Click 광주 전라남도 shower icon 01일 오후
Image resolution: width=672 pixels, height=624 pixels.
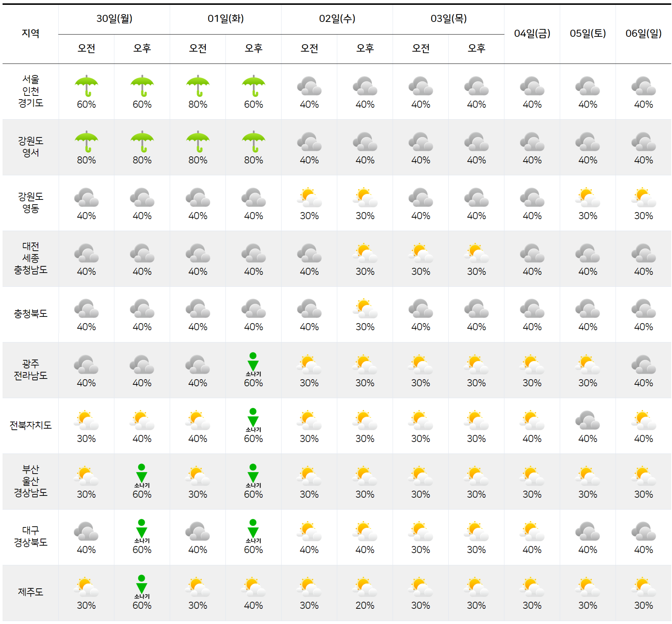pos(253,364)
